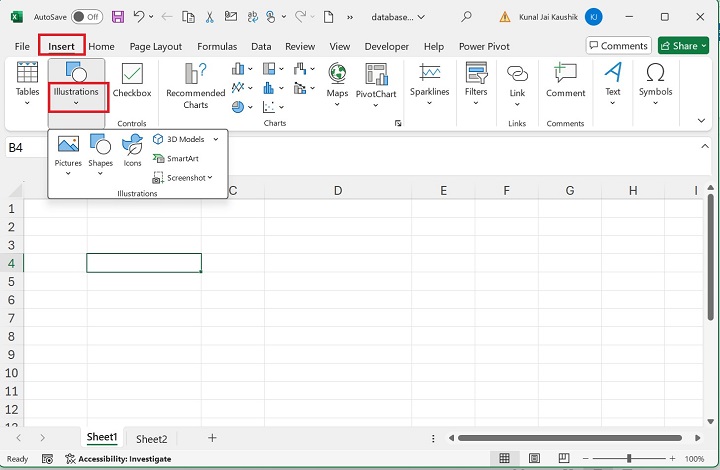Switch to Page Layout view in status bar

point(532,459)
